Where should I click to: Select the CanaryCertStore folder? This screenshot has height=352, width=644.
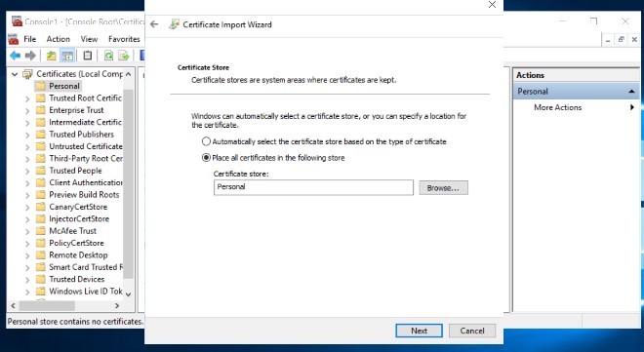click(x=78, y=207)
